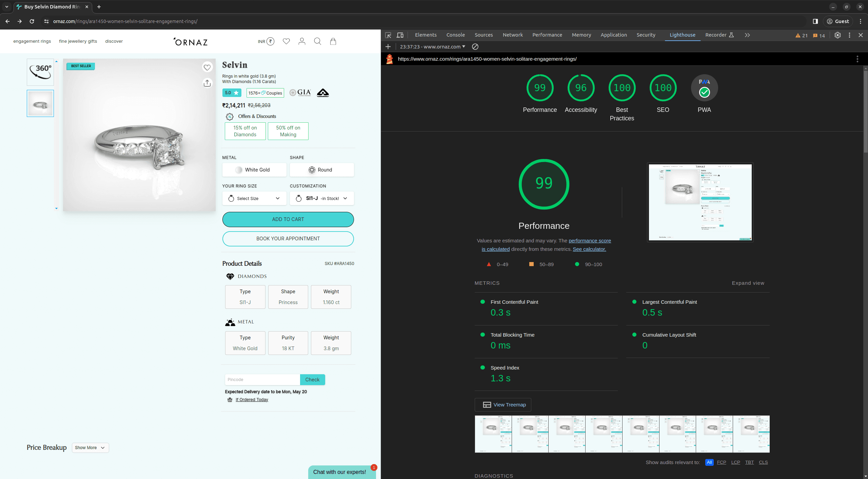
Task: Clear all Lighthouse reports icon
Action: click(x=475, y=47)
